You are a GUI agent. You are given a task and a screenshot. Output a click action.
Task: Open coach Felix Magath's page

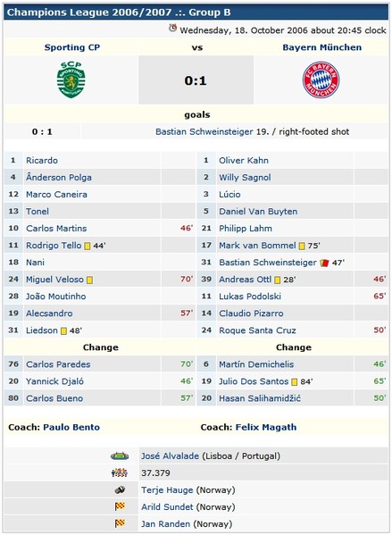coord(266,427)
